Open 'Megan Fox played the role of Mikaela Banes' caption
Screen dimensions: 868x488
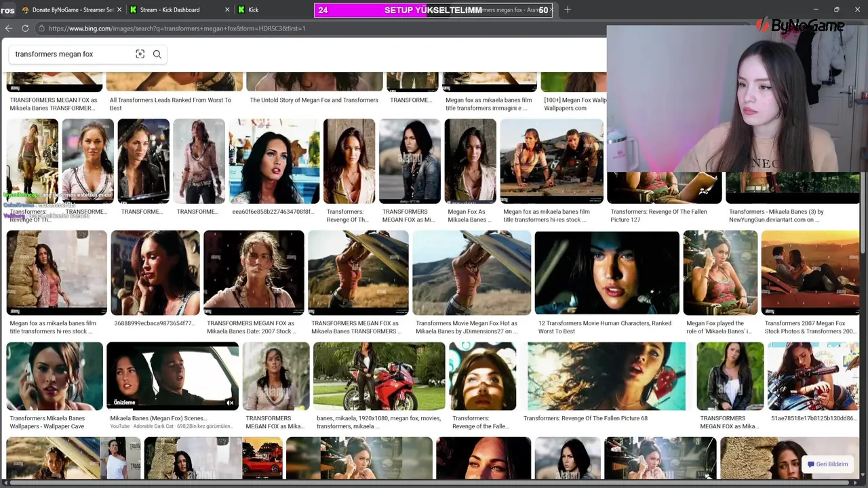coord(719,327)
